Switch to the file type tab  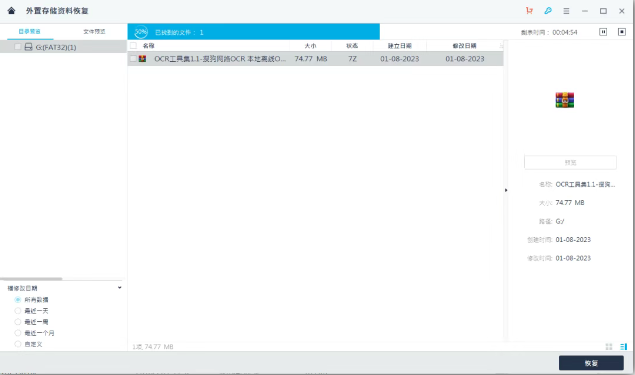[x=94, y=32]
